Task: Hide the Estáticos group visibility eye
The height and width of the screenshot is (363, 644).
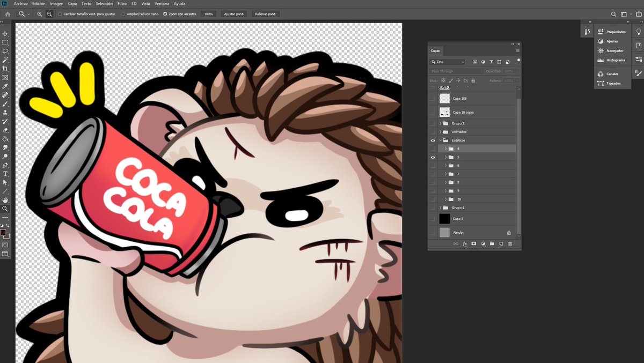Action: tap(433, 140)
